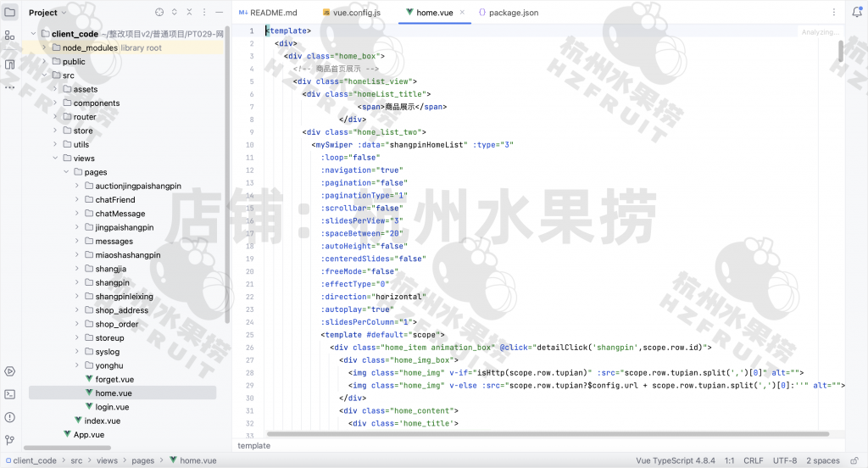
Task: Open the Terminal tool window
Action: click(x=9, y=394)
